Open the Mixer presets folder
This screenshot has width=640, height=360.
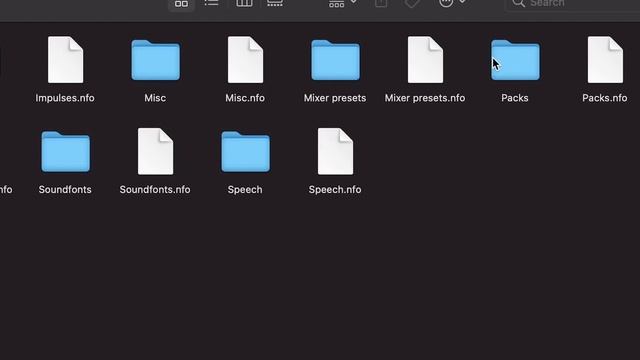click(336, 60)
